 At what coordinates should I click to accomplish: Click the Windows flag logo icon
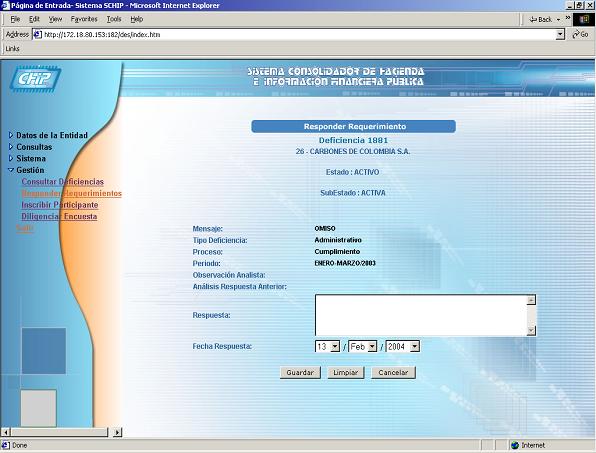click(584, 19)
